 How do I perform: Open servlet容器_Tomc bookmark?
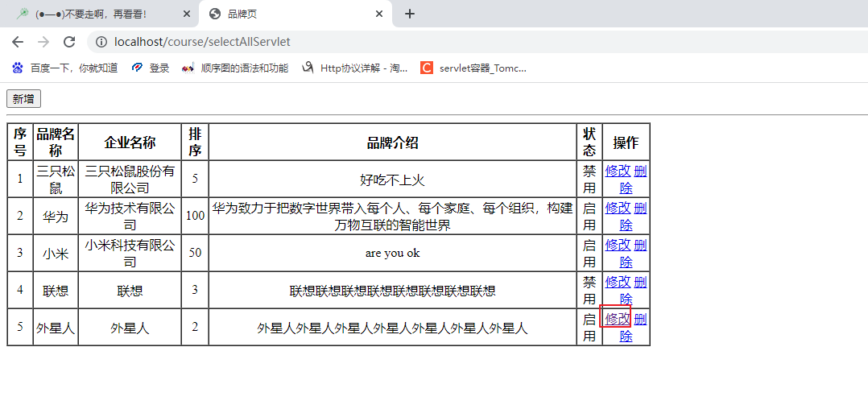click(473, 68)
